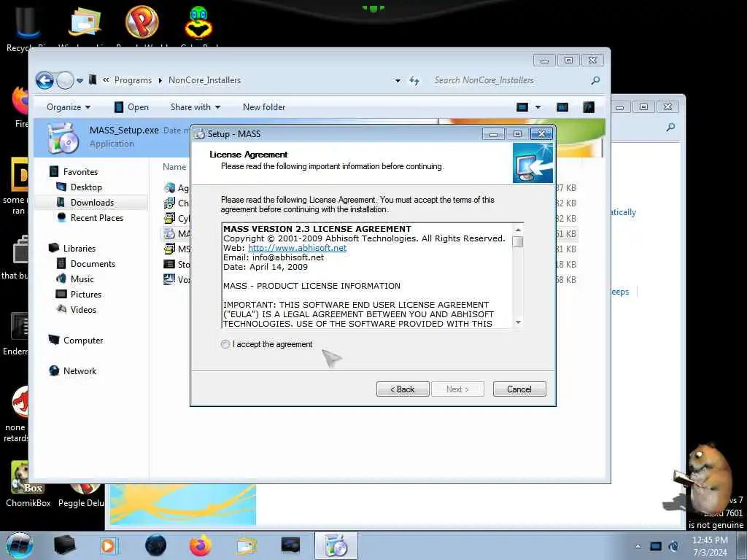Click the change view icon

point(522,107)
